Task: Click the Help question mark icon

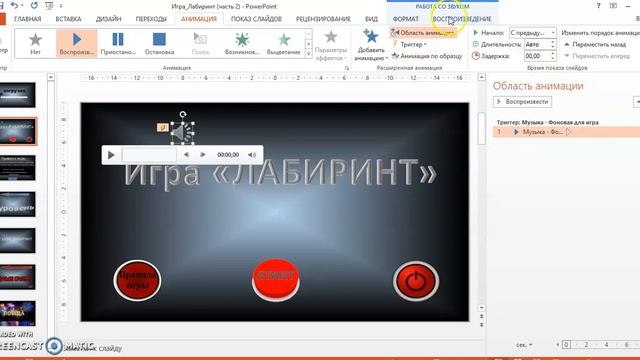Action: (x=598, y=6)
